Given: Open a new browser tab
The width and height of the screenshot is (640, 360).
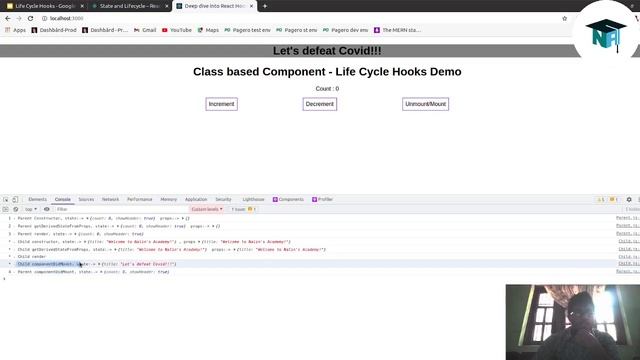Looking at the screenshot, I should coord(265,6).
